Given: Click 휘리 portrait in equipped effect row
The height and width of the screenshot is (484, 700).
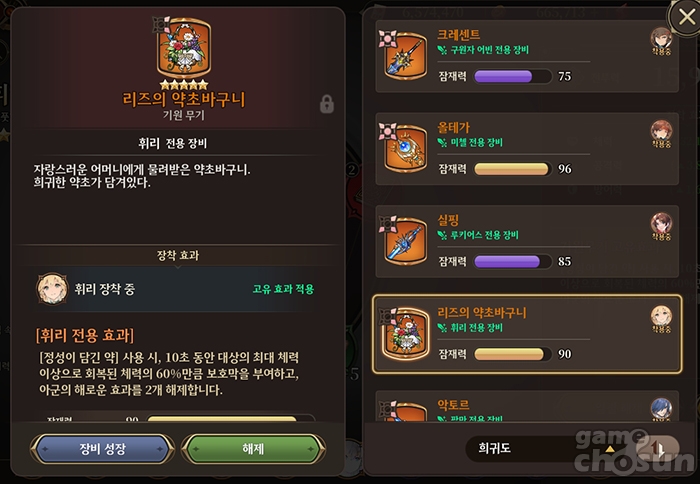Looking at the screenshot, I should click(x=52, y=289).
